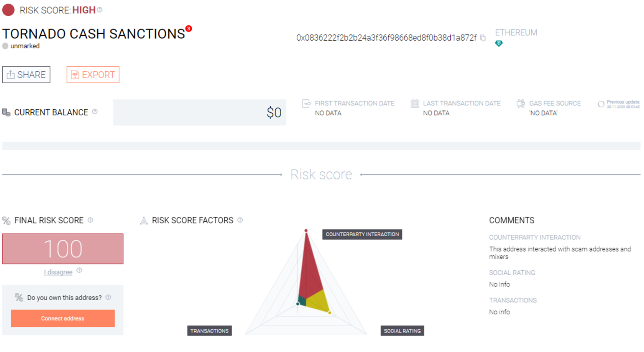Click the ETHEREUM network label
The height and width of the screenshot is (352, 644).
(x=516, y=33)
